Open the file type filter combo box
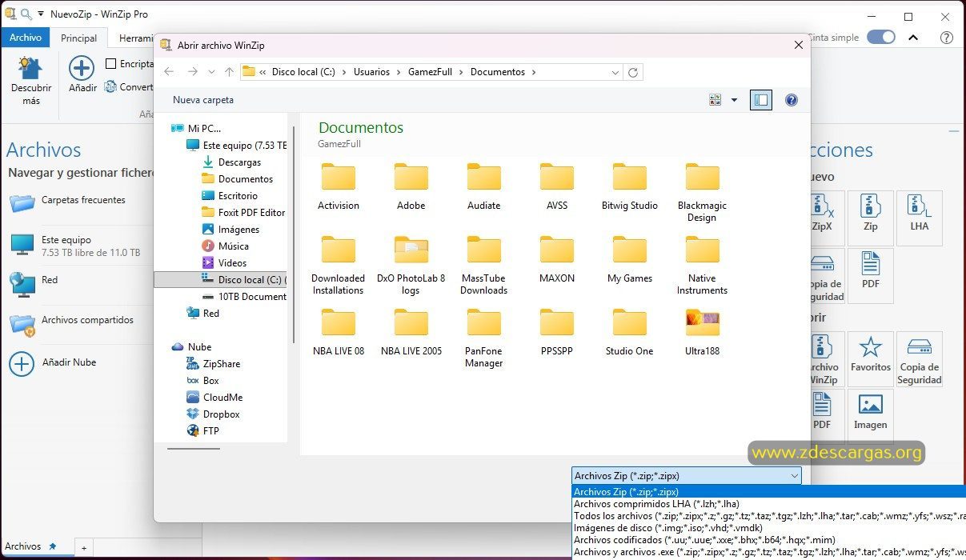The height and width of the screenshot is (560, 966). tap(686, 476)
